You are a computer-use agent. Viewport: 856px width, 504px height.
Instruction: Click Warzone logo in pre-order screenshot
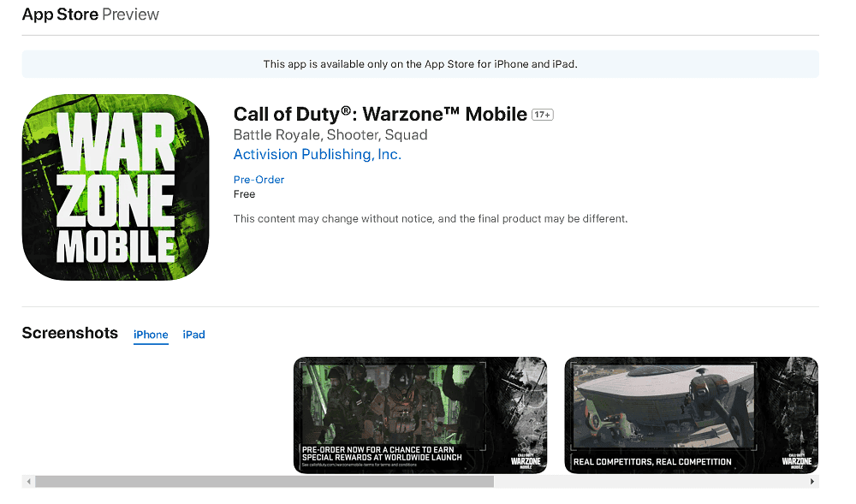[x=526, y=461]
